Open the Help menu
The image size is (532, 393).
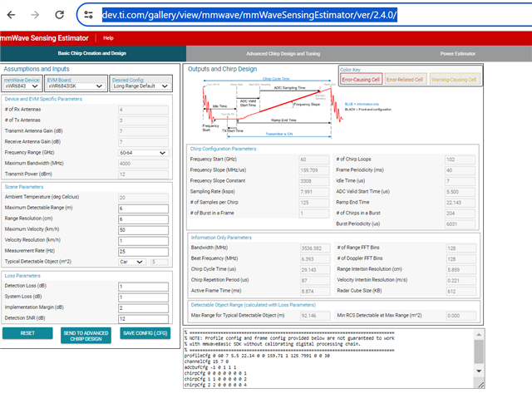click(x=108, y=38)
